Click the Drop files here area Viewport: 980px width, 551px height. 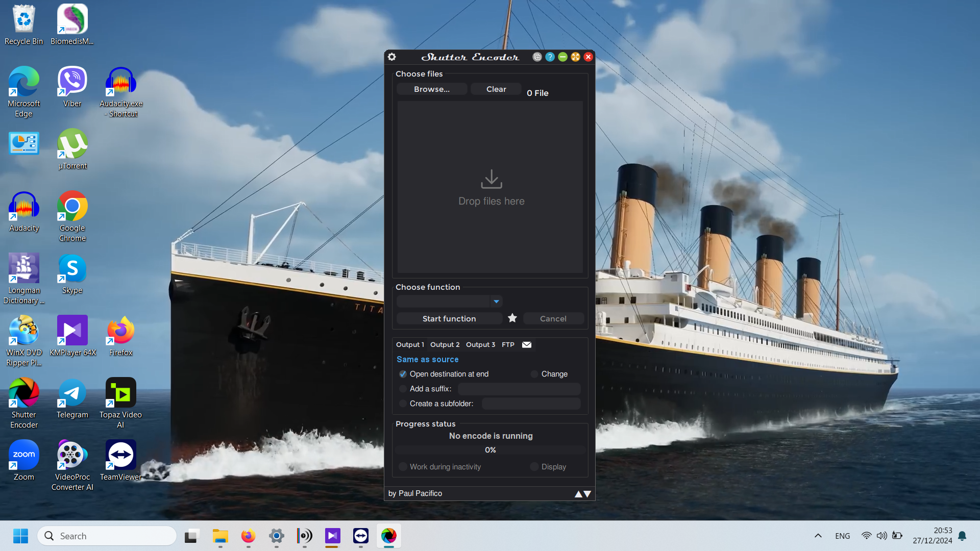click(491, 187)
